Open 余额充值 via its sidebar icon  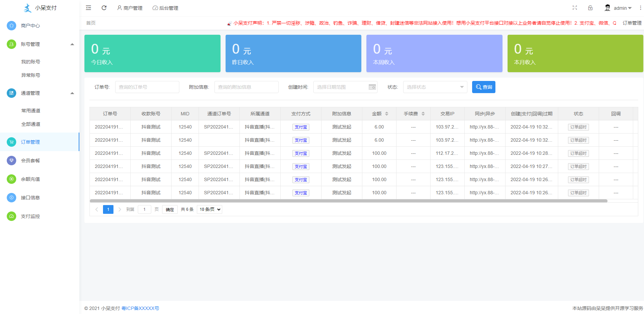coord(11,179)
